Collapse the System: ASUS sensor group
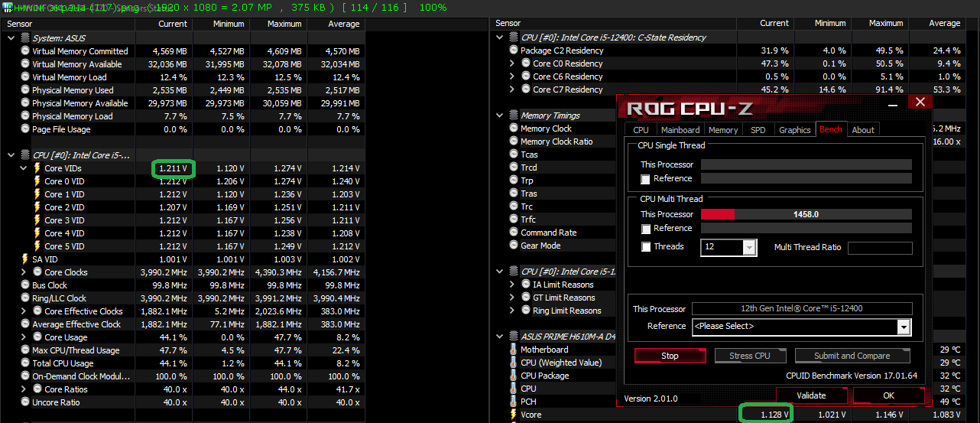The height and width of the screenshot is (423, 980). [11, 37]
